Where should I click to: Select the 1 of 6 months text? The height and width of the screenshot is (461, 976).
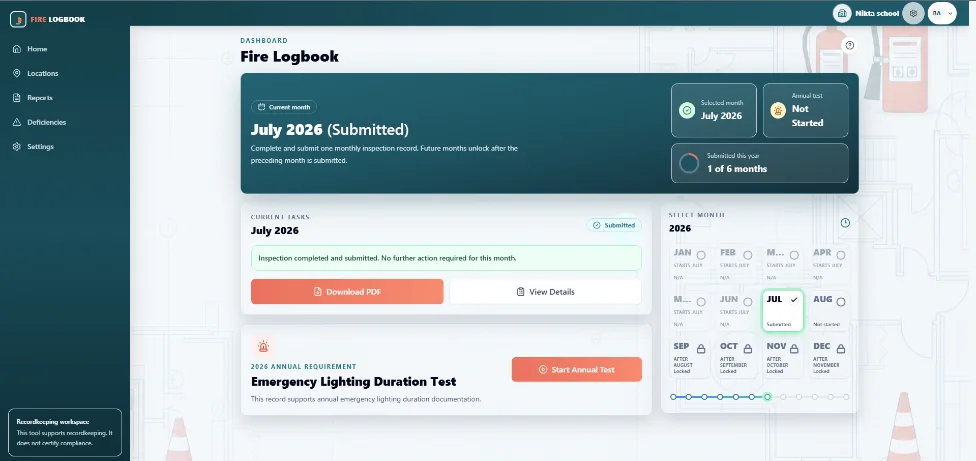(x=736, y=169)
